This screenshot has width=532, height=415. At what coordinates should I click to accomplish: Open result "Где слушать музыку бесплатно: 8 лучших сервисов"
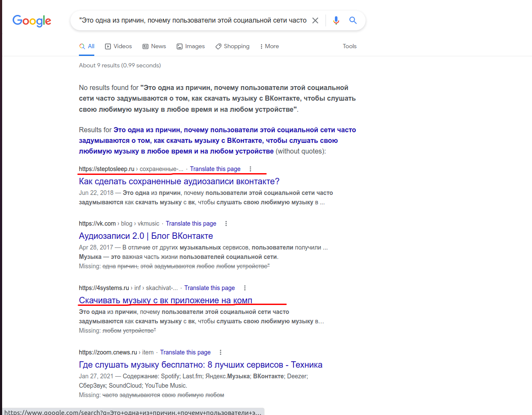(x=201, y=365)
